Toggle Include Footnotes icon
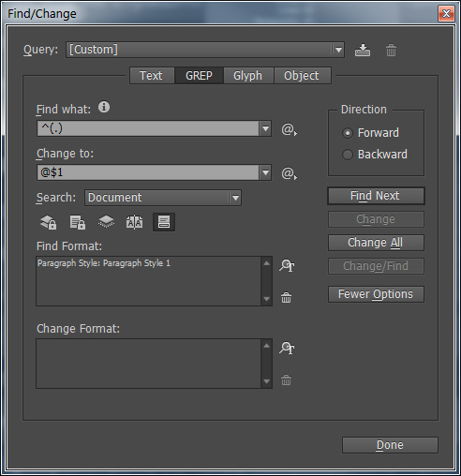This screenshot has height=476, width=461. [x=164, y=222]
